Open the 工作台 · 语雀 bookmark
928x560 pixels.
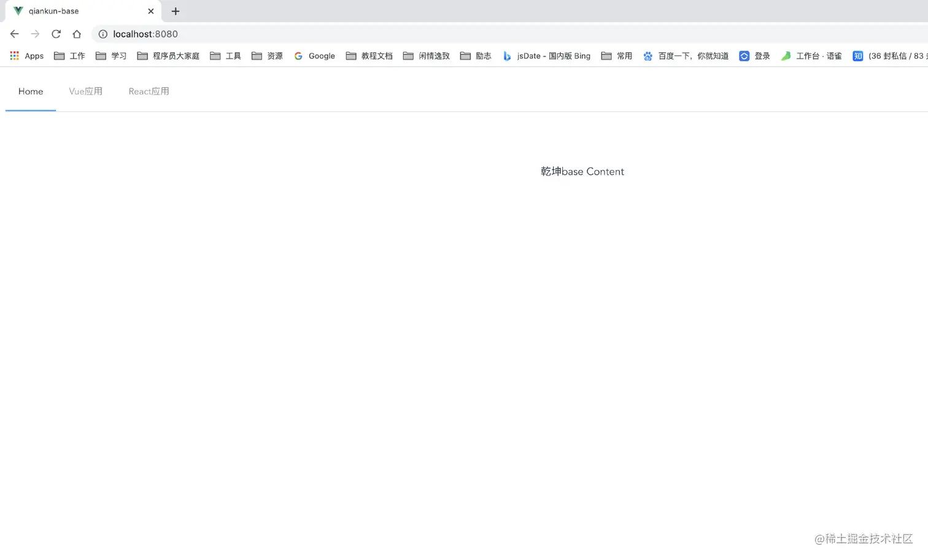click(811, 56)
